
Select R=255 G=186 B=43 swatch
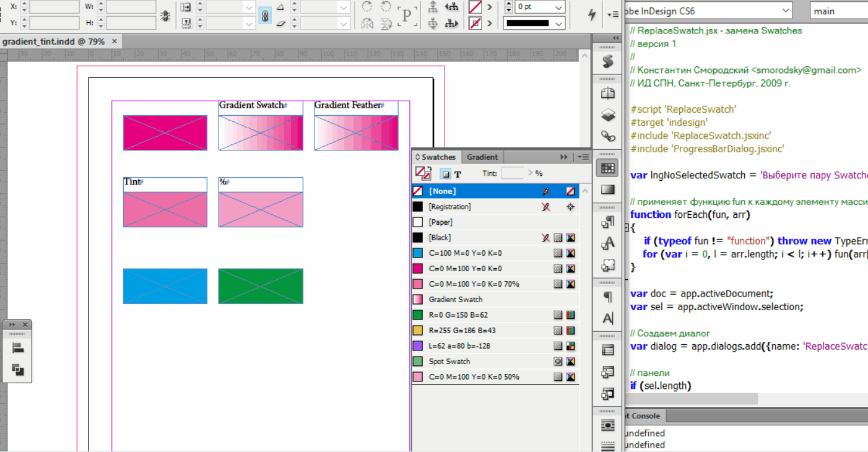click(x=495, y=330)
